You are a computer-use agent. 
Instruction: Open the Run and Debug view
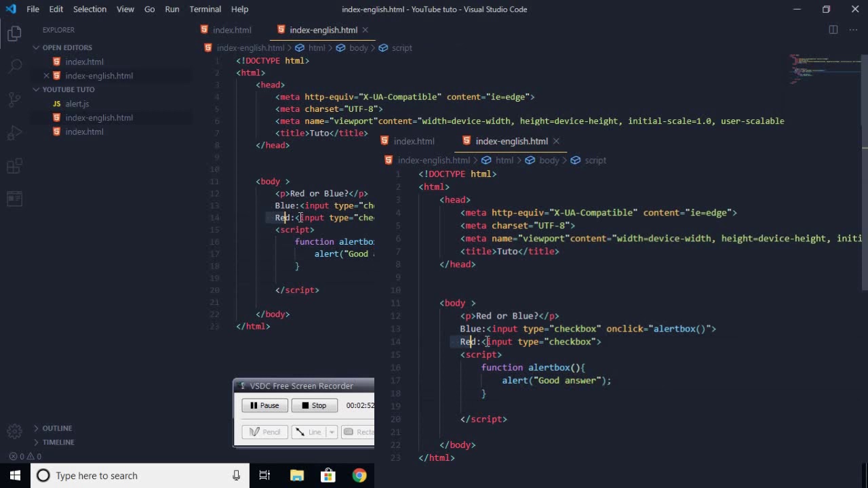pos(14,133)
